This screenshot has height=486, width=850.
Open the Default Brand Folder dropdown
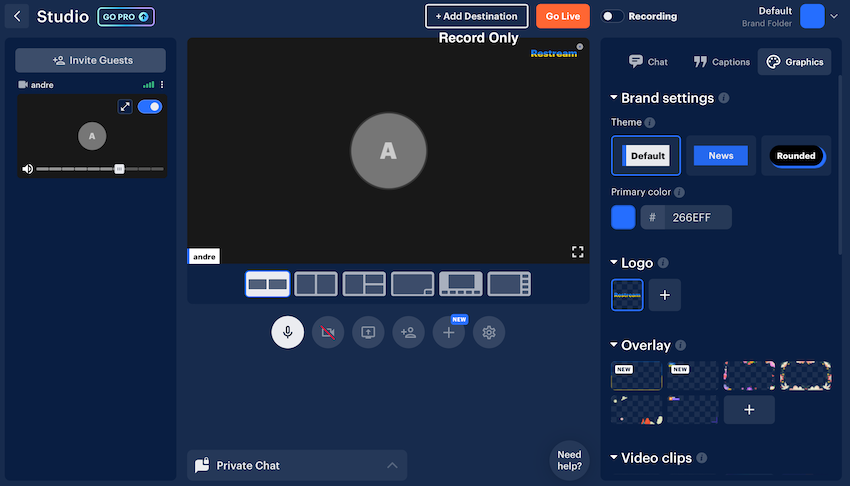834,16
